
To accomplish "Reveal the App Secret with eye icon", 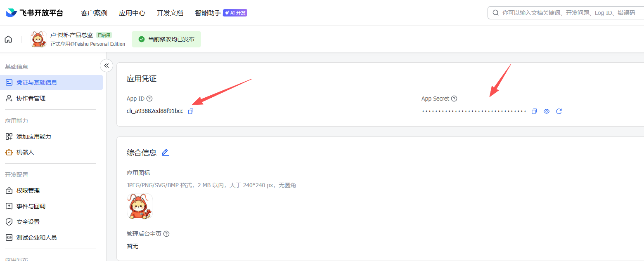I will click(547, 111).
